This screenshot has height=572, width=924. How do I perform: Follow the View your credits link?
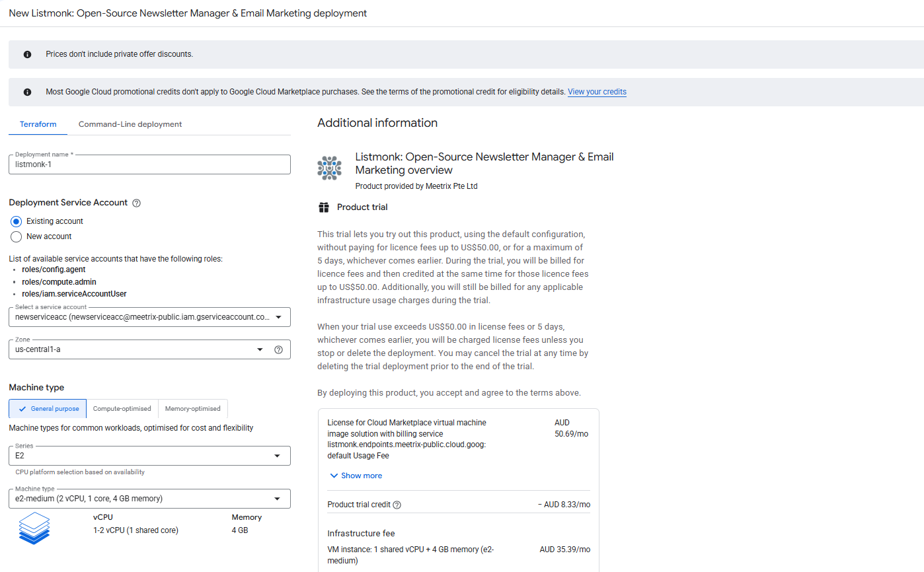[x=597, y=92]
